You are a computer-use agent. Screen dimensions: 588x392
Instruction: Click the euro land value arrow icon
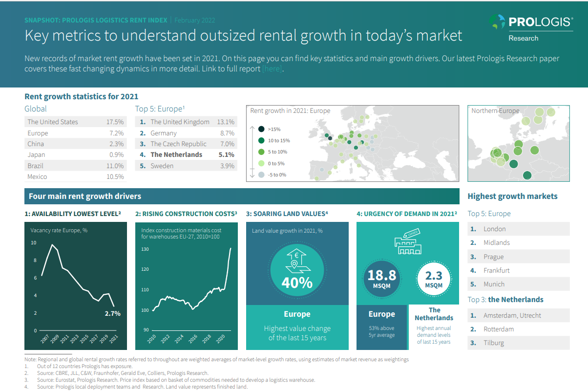pos(297,261)
